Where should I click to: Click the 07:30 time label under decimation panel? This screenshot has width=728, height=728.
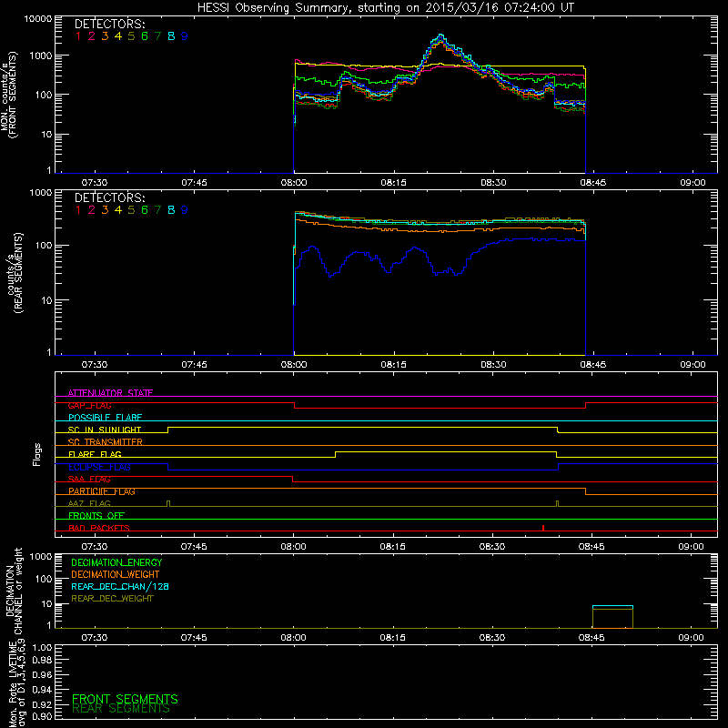tap(95, 638)
